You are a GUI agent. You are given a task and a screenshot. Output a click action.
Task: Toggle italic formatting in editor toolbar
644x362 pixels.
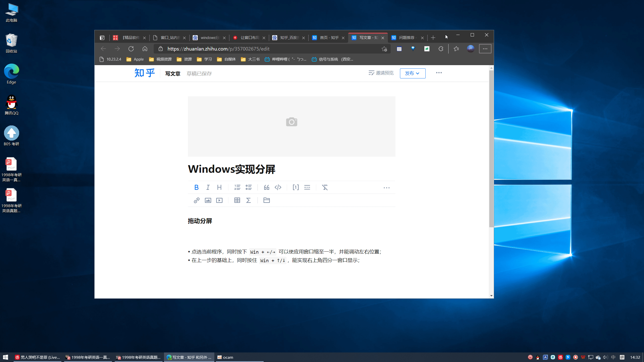pyautogui.click(x=208, y=187)
